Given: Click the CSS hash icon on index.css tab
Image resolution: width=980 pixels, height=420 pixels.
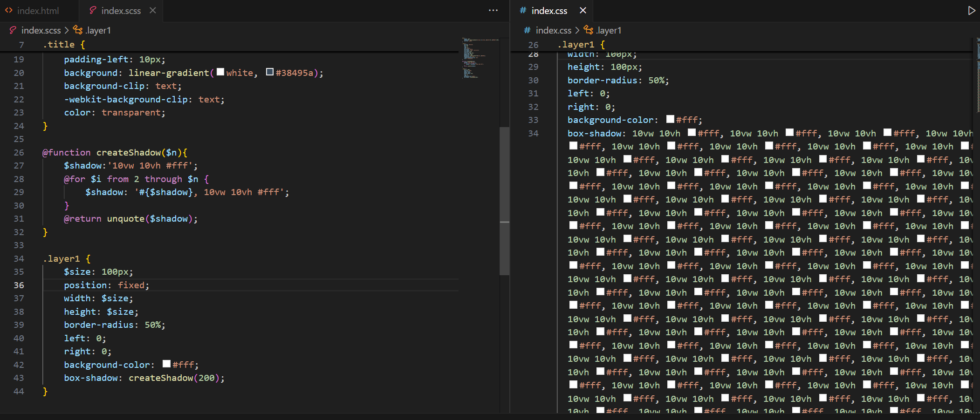Looking at the screenshot, I should 523,10.
